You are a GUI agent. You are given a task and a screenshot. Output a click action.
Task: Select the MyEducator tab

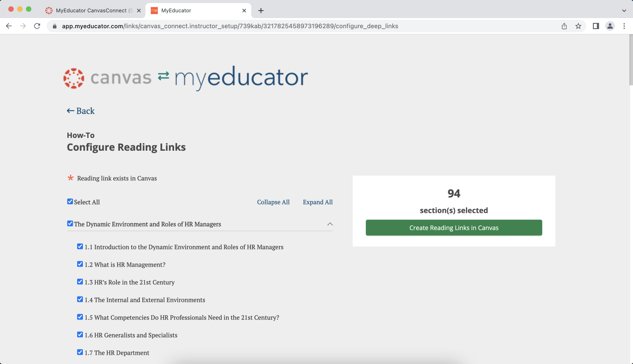coord(198,10)
